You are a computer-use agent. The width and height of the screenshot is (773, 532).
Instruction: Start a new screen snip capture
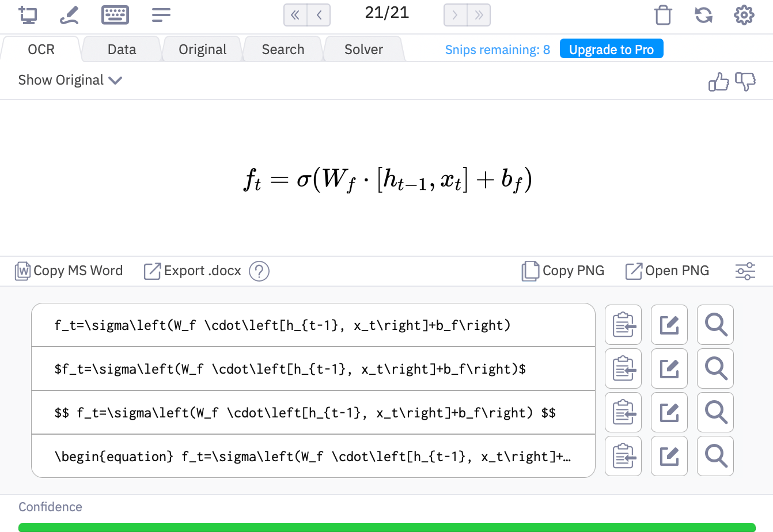click(28, 15)
